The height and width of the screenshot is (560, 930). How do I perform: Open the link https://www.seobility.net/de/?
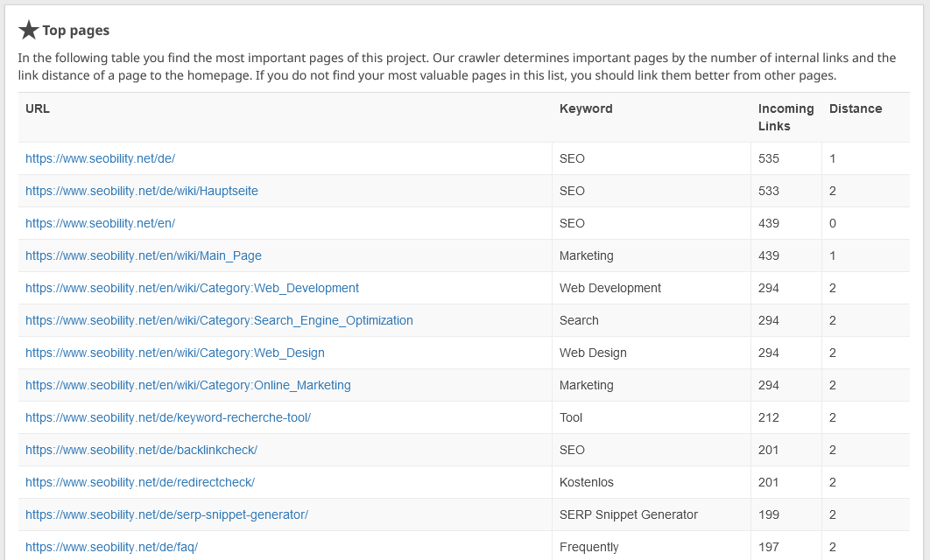click(100, 158)
